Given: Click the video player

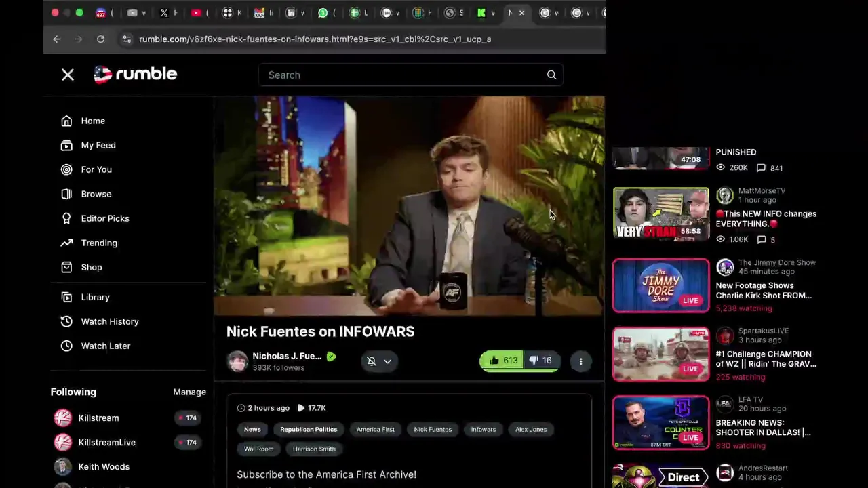Looking at the screenshot, I should [x=409, y=205].
